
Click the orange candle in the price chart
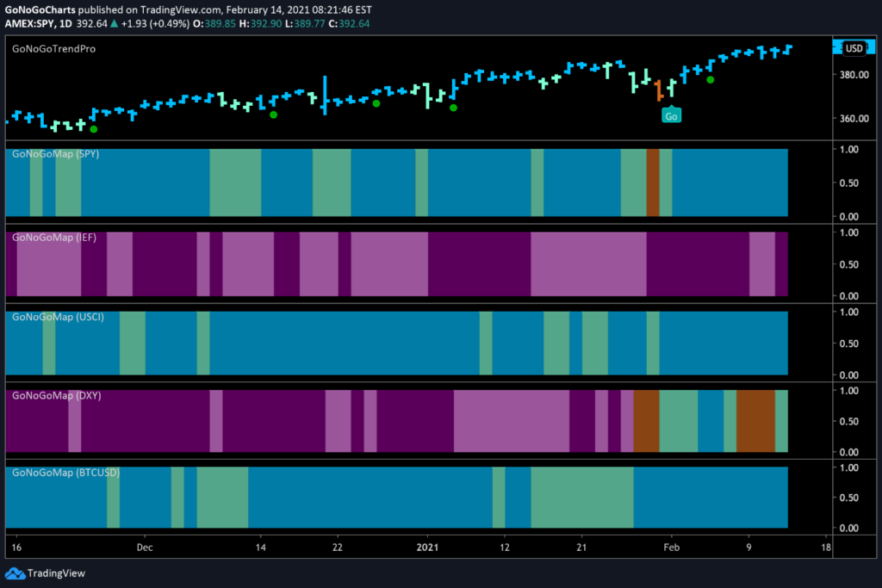click(659, 90)
